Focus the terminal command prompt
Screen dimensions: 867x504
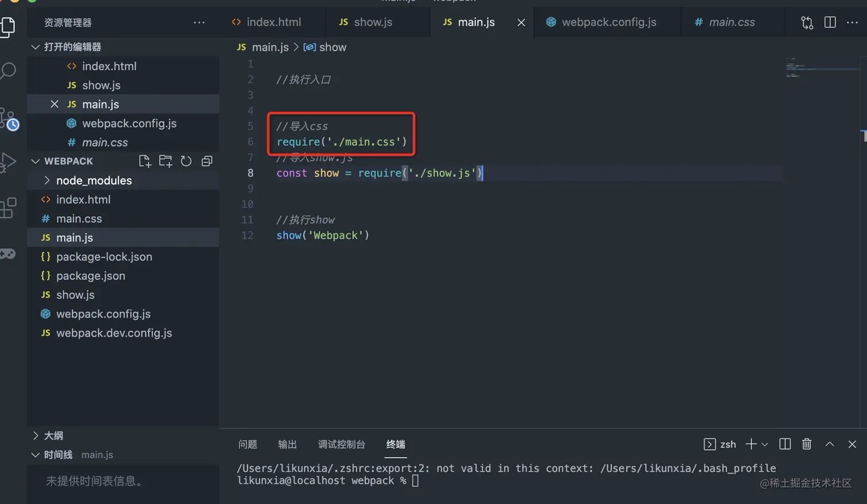pos(415,480)
